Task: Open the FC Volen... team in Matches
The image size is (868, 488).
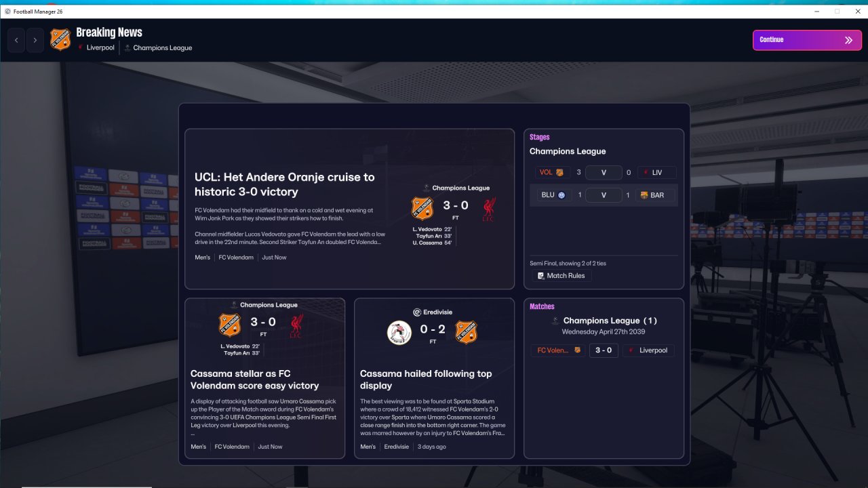Action: (559, 350)
